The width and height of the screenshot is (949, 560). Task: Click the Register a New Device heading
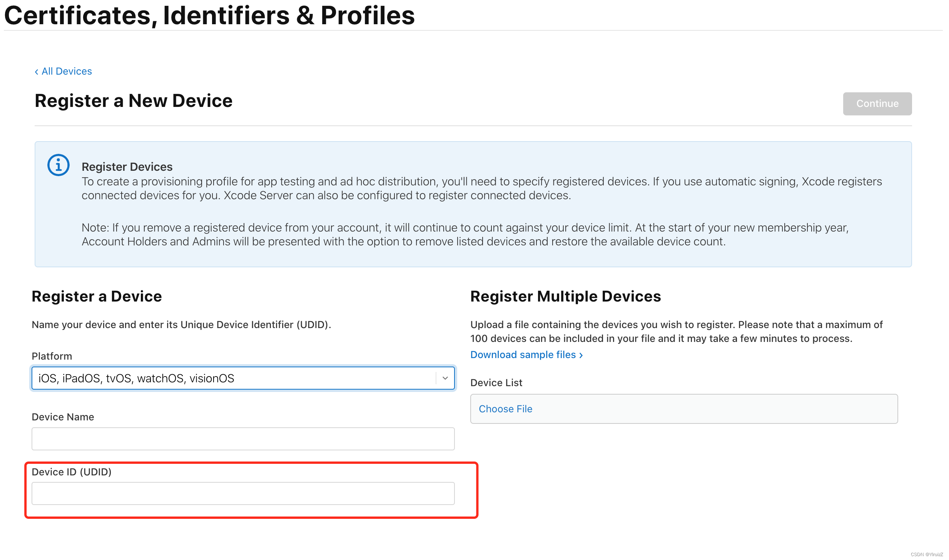point(134,101)
